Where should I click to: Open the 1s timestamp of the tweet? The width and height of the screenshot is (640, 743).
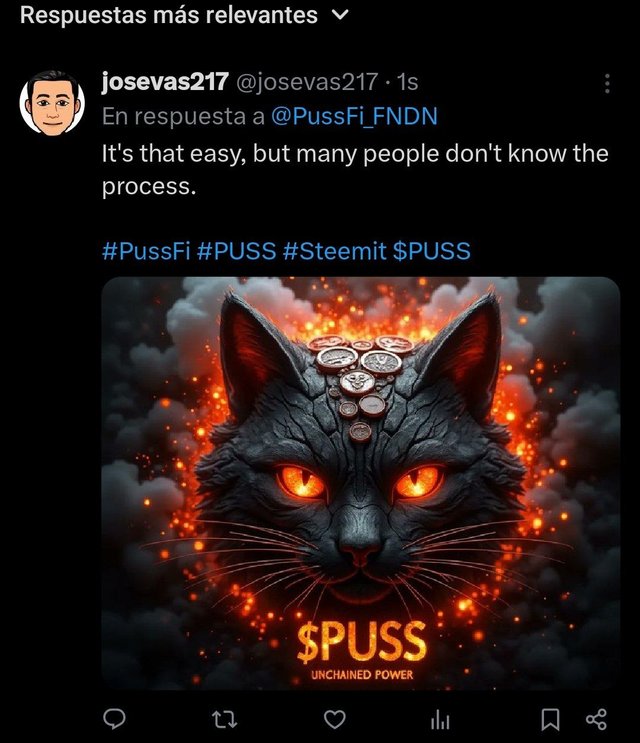407,82
